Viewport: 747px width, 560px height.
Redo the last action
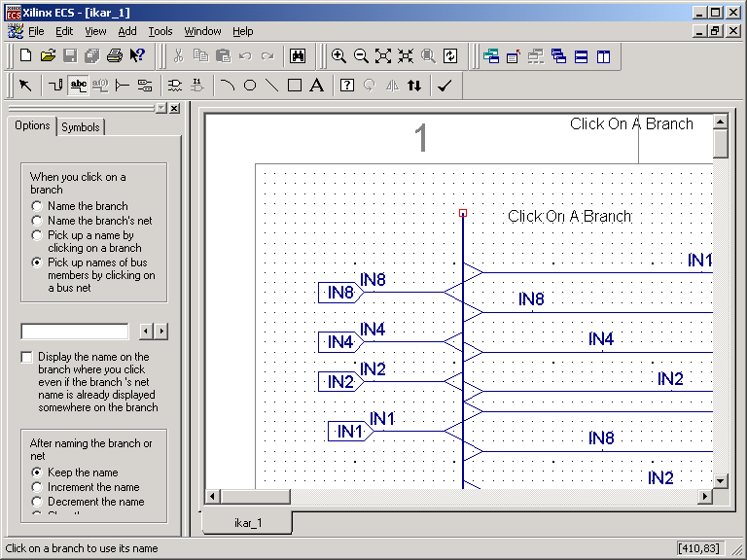[267, 56]
